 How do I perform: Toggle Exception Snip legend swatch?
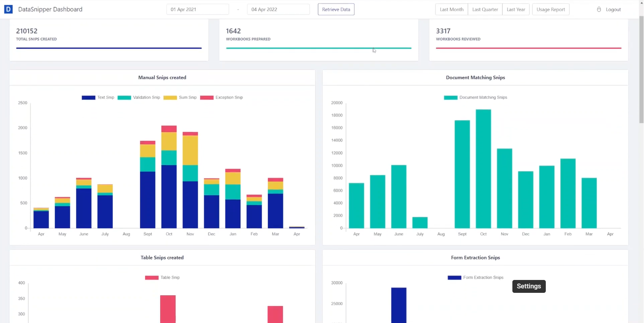[207, 97]
